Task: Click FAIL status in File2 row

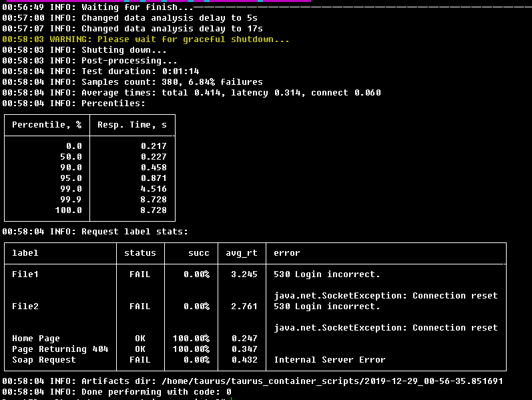Action: (140, 307)
